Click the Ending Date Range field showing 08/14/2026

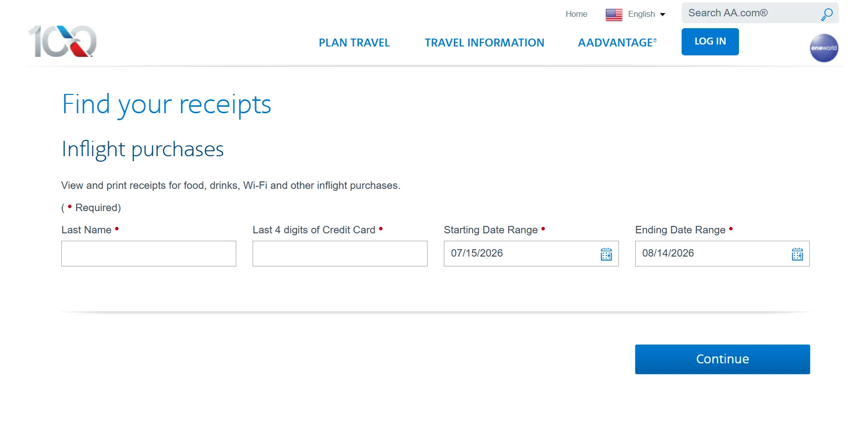[x=722, y=254]
